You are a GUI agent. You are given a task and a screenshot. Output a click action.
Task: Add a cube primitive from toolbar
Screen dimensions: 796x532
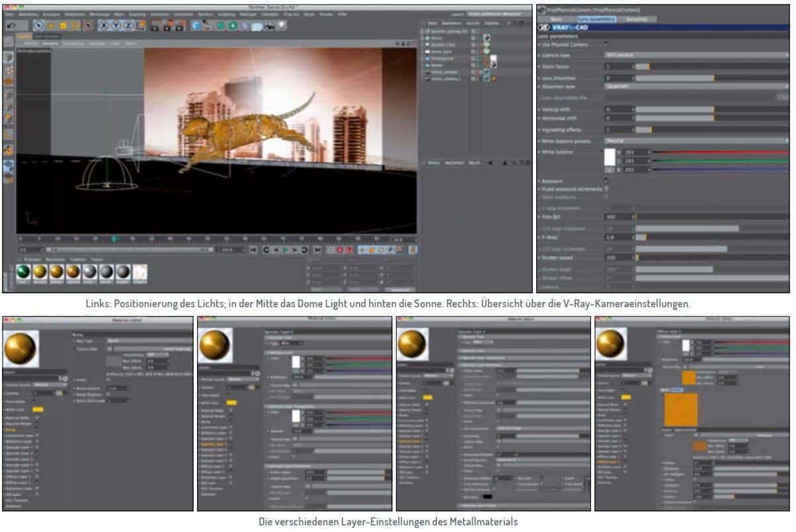coord(197,25)
